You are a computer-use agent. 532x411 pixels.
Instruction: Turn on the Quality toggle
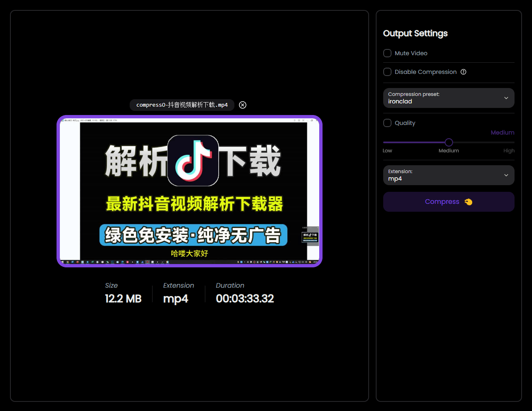[387, 123]
